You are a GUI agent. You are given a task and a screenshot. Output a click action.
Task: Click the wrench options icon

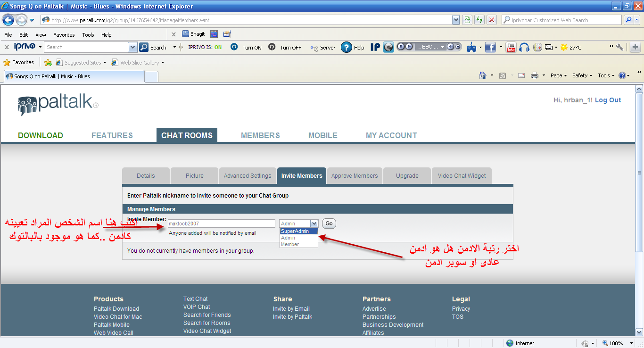coord(620,47)
